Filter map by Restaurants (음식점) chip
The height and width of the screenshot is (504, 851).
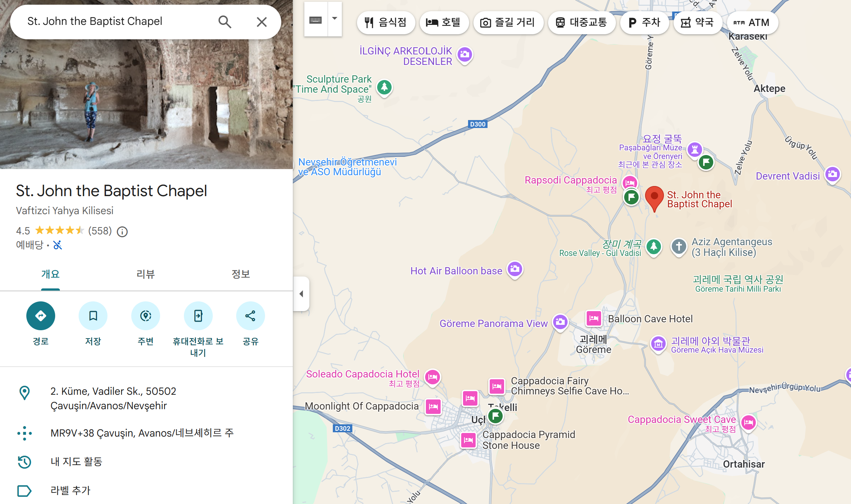[x=385, y=23]
